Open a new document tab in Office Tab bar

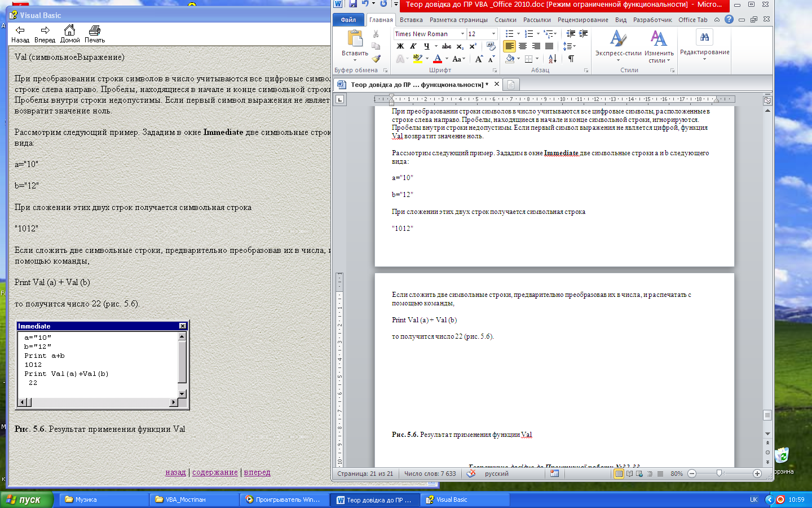510,85
